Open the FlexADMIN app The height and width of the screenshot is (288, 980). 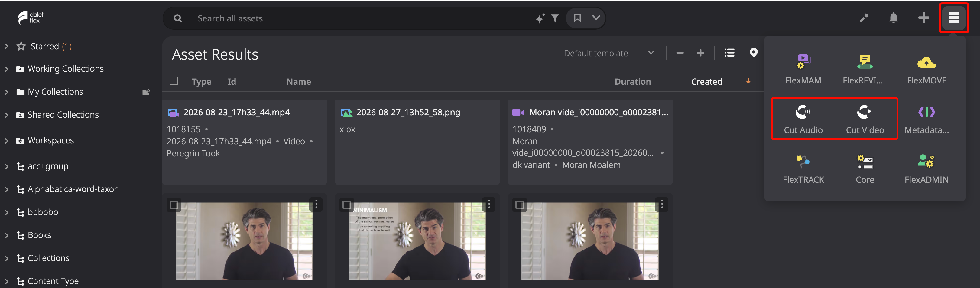pos(926,169)
